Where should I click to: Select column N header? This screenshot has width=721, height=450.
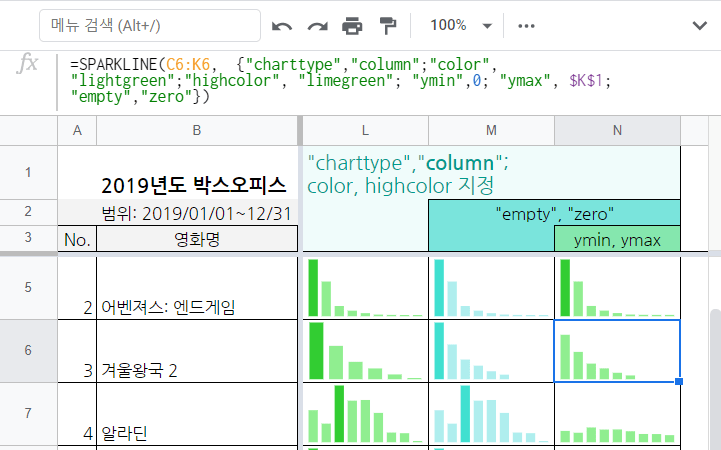[617, 130]
